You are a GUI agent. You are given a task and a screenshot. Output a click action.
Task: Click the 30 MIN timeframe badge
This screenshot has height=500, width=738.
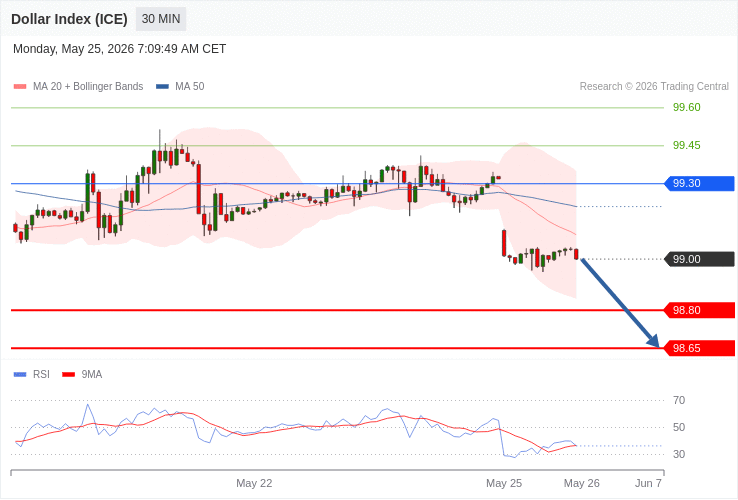161,19
